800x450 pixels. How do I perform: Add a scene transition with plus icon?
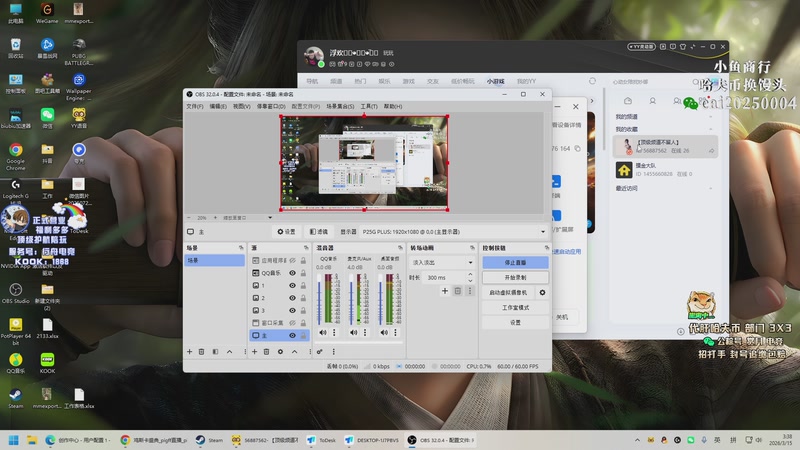(445, 291)
